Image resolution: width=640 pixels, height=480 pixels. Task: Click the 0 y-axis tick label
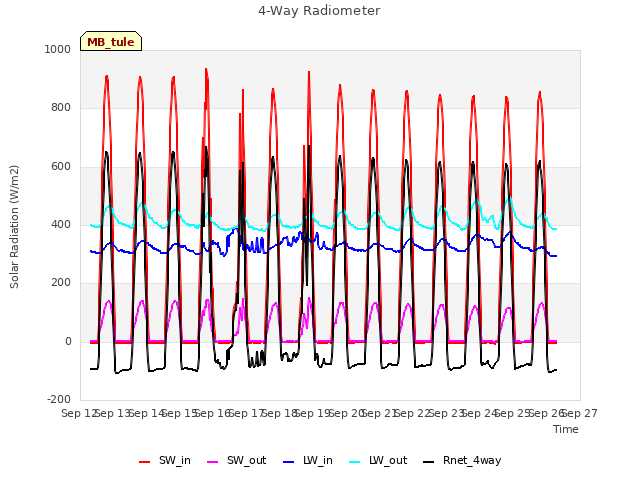[x=68, y=342]
